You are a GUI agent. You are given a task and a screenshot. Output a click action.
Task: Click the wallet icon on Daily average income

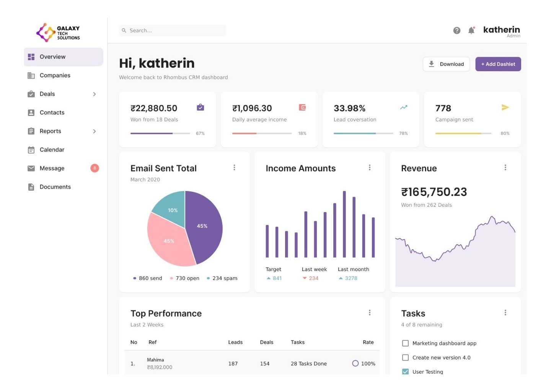302,108
